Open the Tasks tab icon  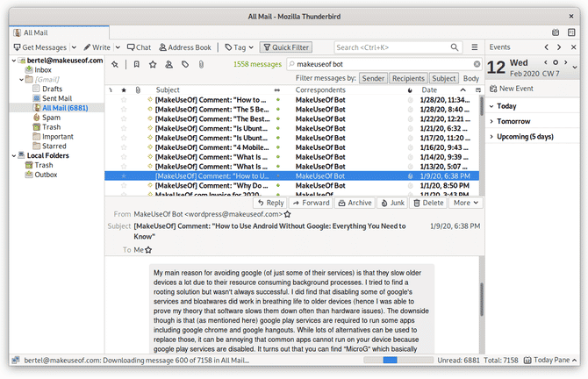point(571,32)
